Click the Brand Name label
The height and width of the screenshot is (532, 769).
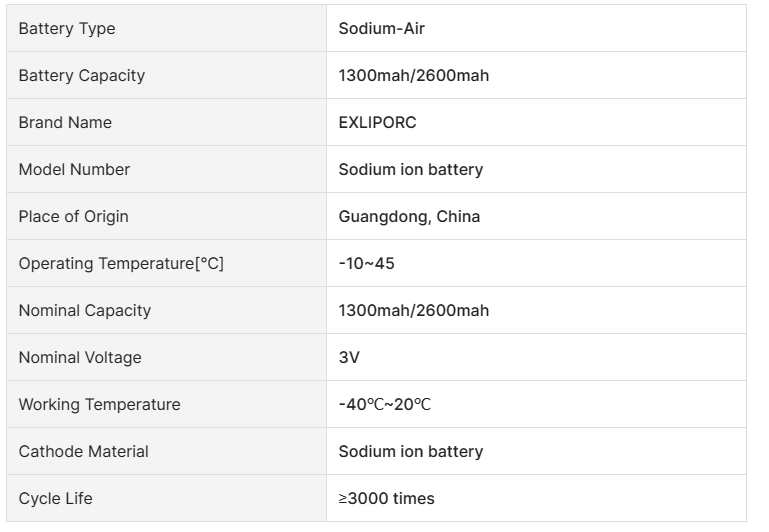click(x=65, y=123)
